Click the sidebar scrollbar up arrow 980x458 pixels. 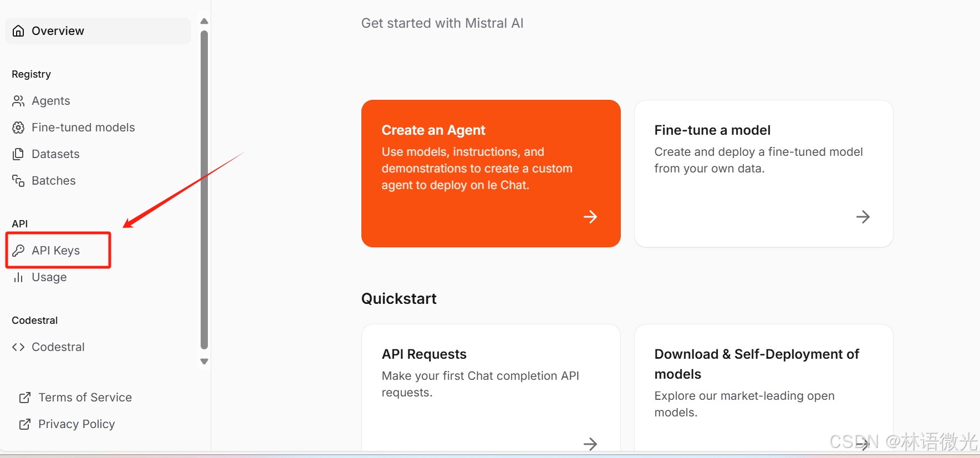(204, 21)
